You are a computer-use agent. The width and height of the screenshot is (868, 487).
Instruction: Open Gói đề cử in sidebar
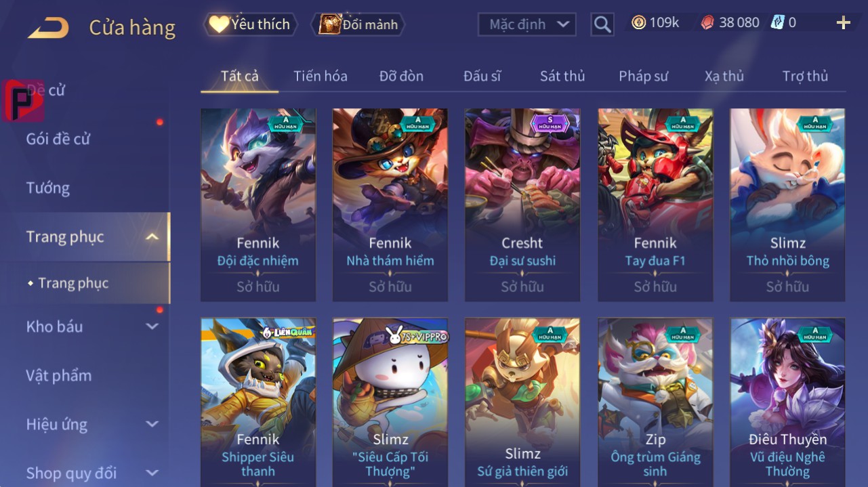[x=58, y=139]
